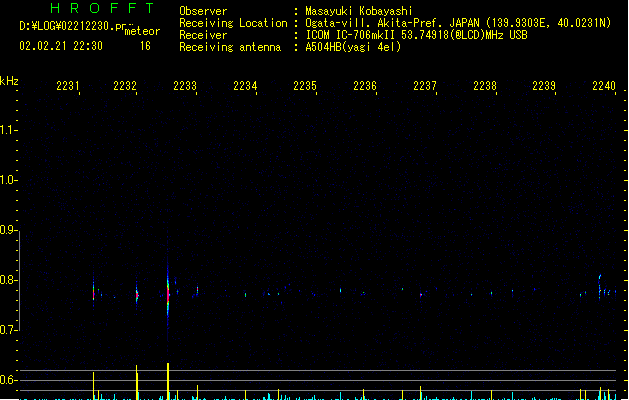
Task: Click the meteor echo after 2231
Action: 93,293
